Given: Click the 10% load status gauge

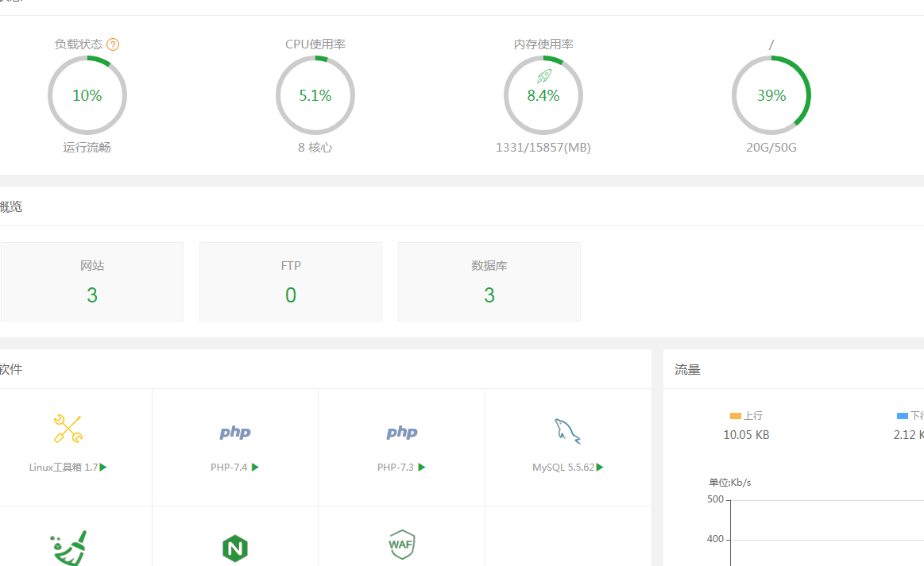Looking at the screenshot, I should coord(87,95).
